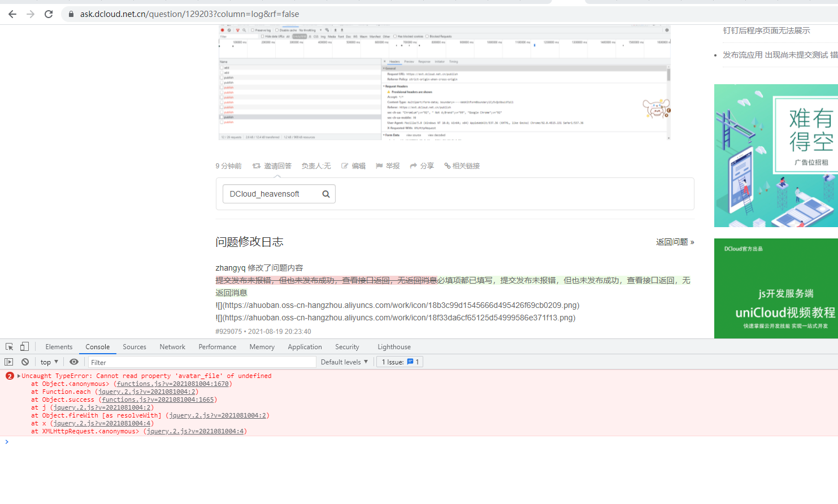The height and width of the screenshot is (504, 838).
Task: Click the browser reload icon
Action: click(49, 14)
